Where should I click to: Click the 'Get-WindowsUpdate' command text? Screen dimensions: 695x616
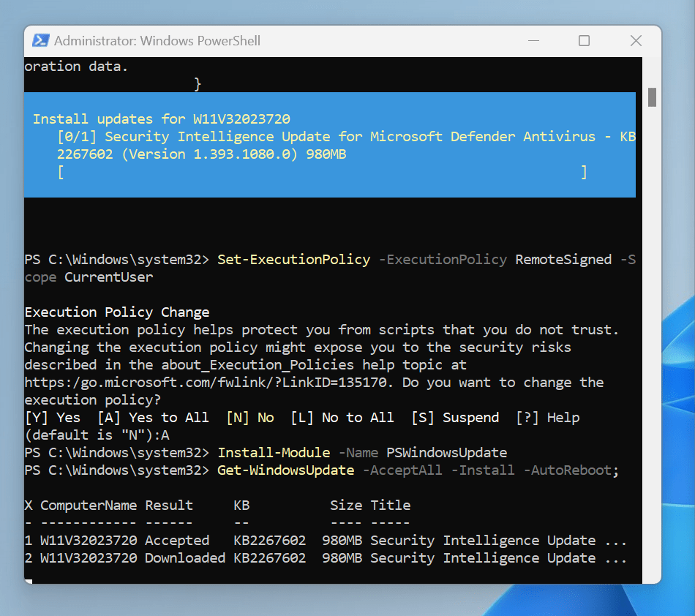tap(286, 470)
